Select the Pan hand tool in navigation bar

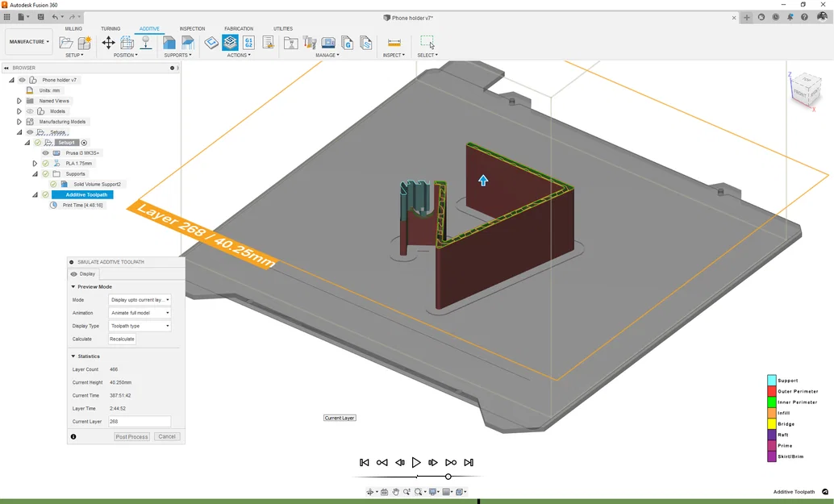[396, 492]
